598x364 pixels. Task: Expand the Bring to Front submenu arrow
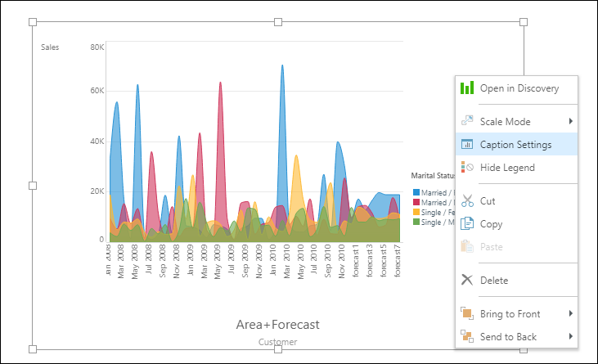(x=570, y=313)
